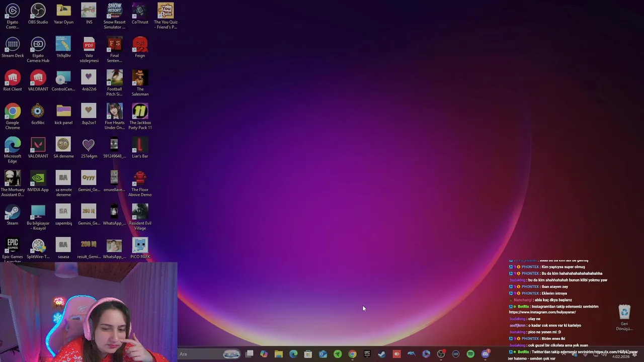Open the ControlCenter desktop shortcut

[x=63, y=81]
